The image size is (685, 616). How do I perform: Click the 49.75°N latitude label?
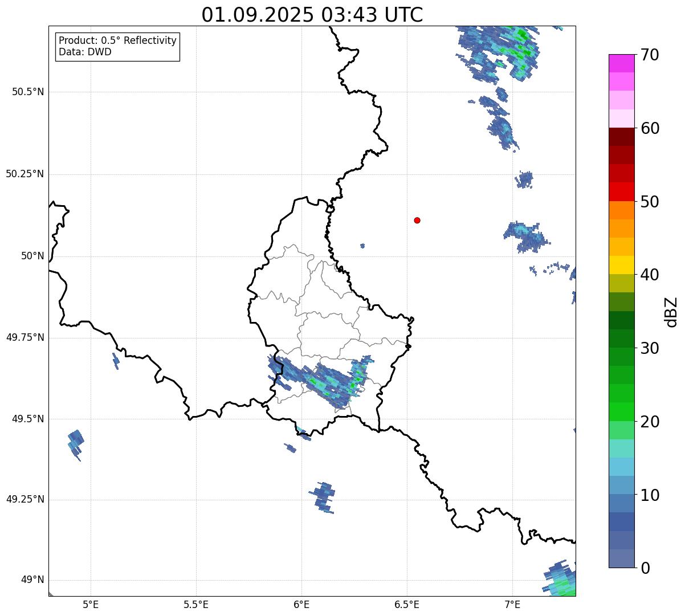tap(25, 337)
